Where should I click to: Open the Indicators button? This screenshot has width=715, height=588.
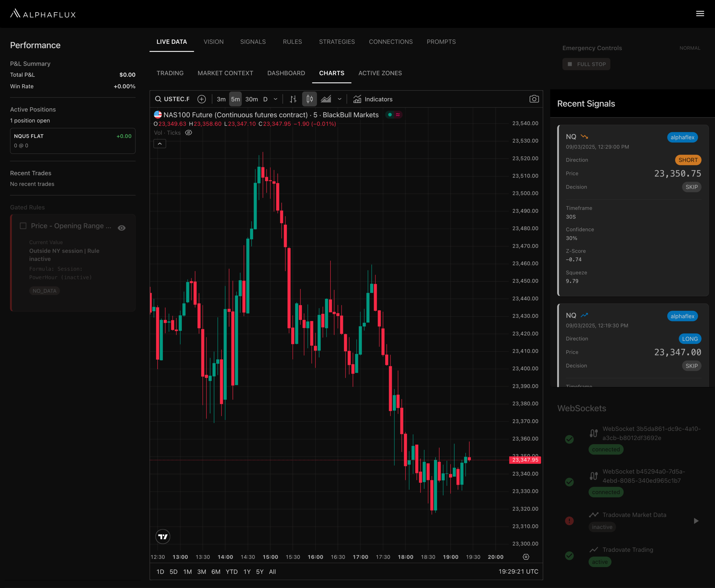373,99
